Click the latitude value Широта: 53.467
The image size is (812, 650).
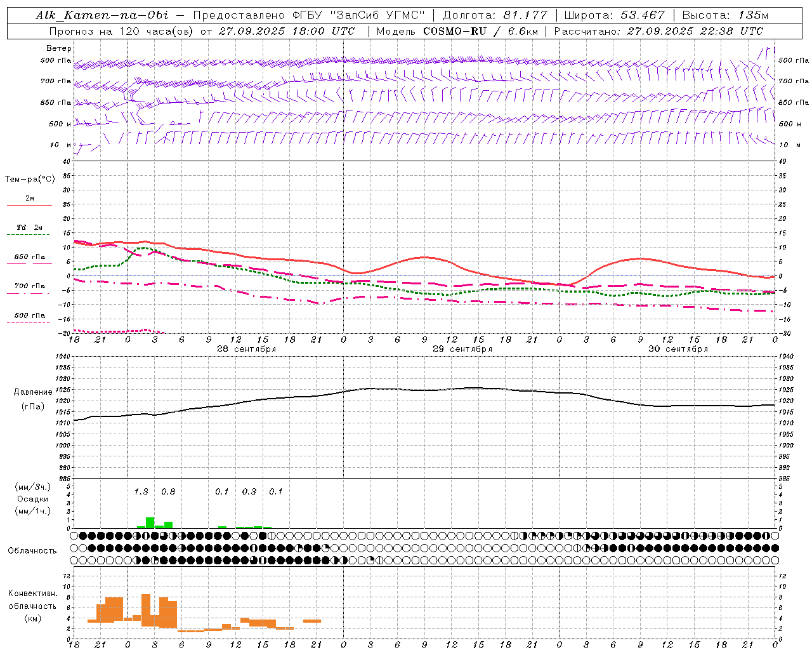614,15
